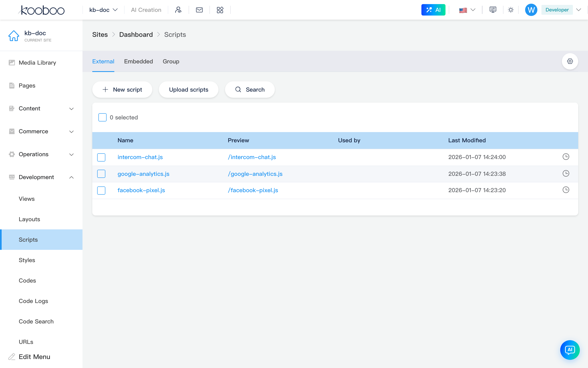Viewport: 588px width, 368px height.
Task: Click the kb-doc home icon
Action: point(14,36)
